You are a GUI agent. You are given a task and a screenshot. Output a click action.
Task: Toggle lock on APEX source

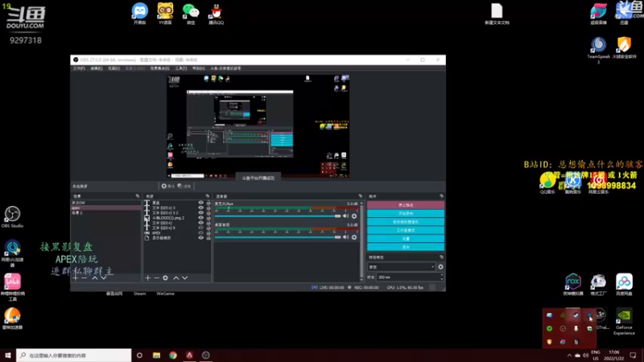208,232
